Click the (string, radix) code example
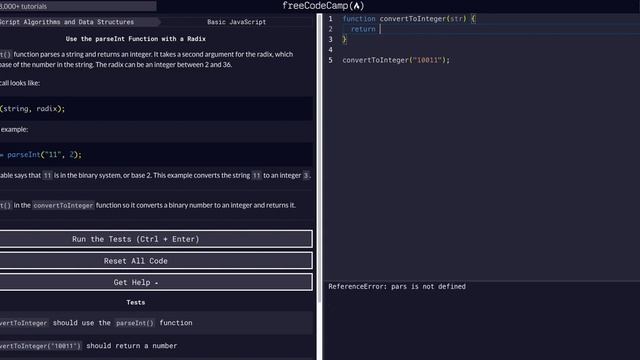The image size is (640, 360). point(33,109)
